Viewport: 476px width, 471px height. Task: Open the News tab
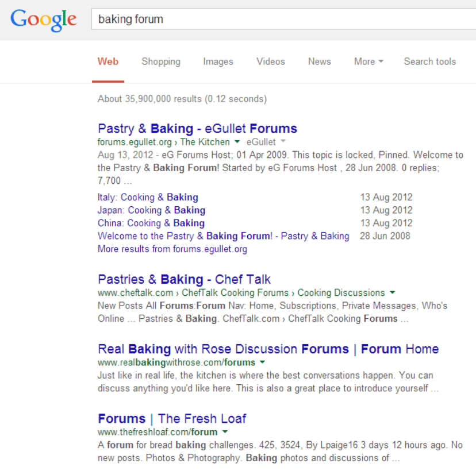(x=320, y=61)
